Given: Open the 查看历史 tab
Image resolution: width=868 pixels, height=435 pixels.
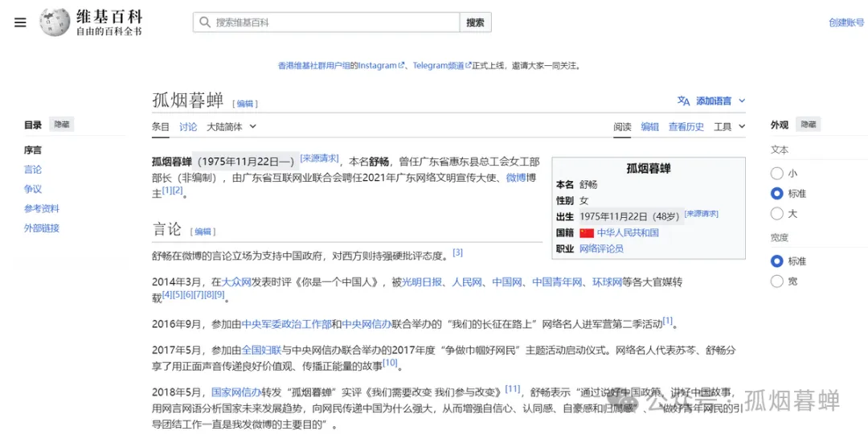Looking at the screenshot, I should 686,127.
